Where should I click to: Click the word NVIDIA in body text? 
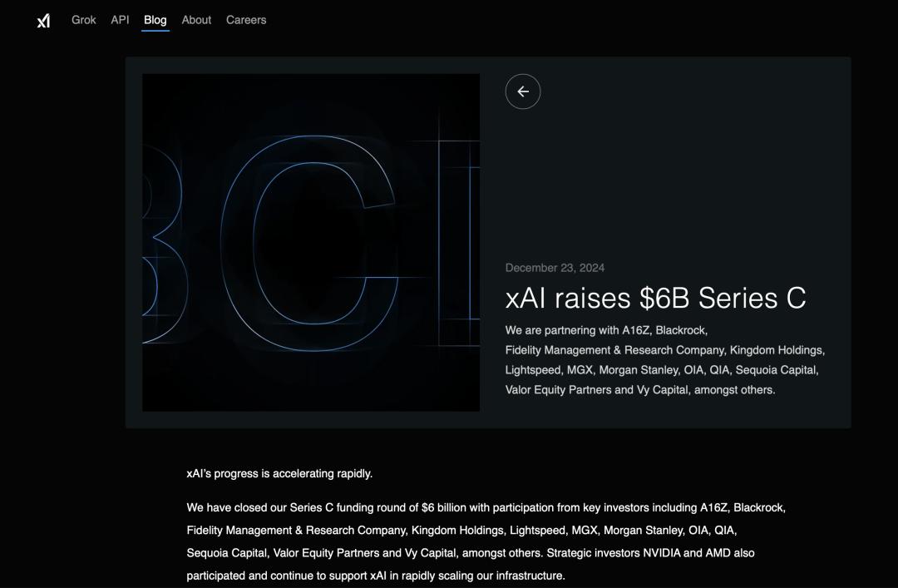[x=662, y=553]
